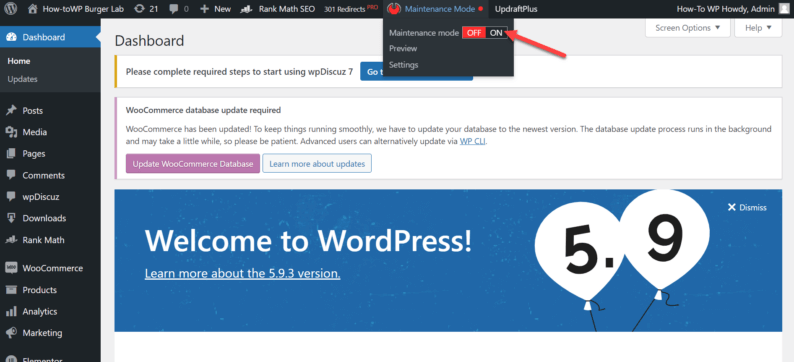Open the UpdraftPlus admin bar menu

(x=516, y=9)
